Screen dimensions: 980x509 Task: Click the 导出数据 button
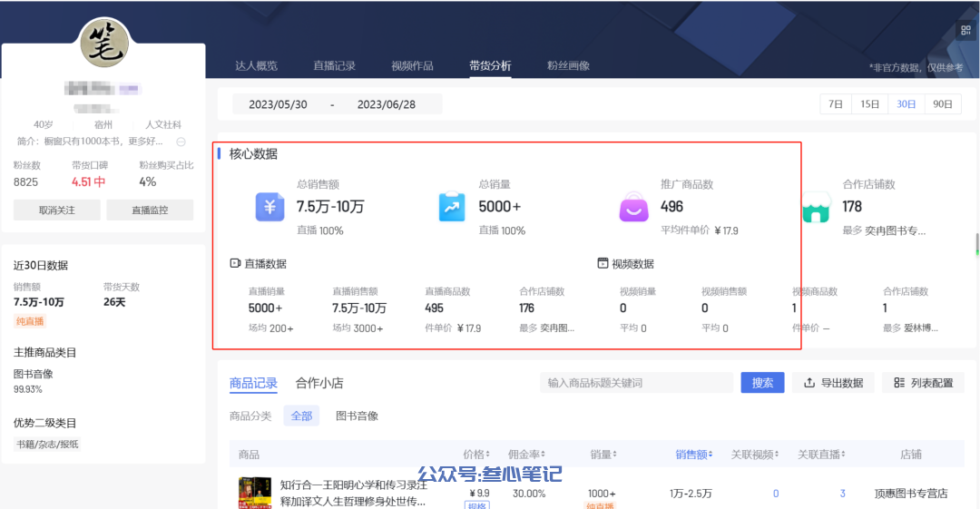(x=833, y=383)
